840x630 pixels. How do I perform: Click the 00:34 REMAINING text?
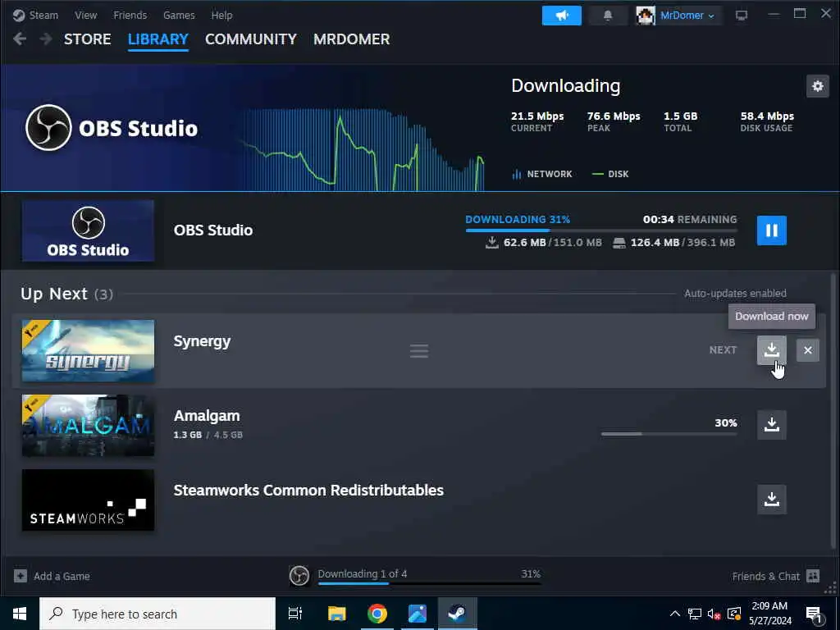click(x=690, y=220)
